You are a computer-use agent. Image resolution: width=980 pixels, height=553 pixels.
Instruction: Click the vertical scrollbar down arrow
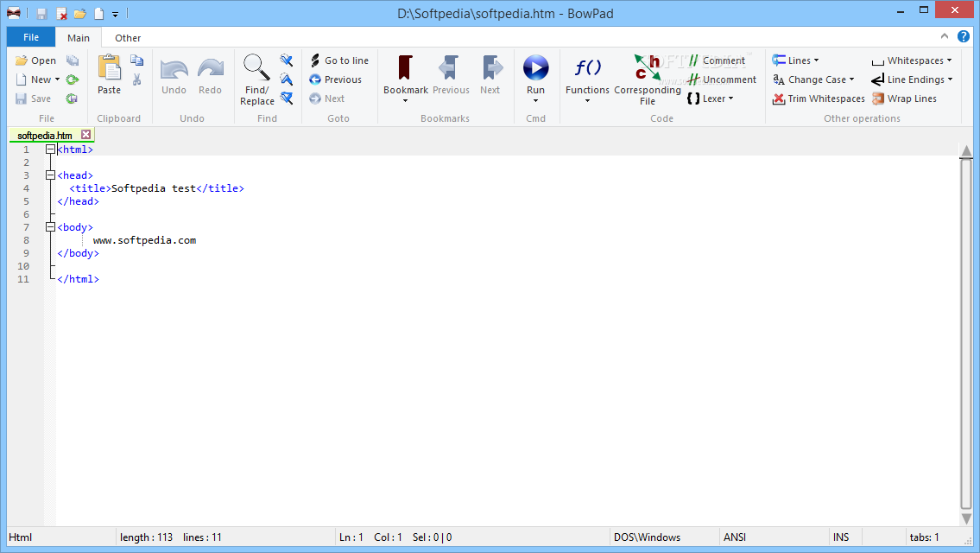click(966, 519)
